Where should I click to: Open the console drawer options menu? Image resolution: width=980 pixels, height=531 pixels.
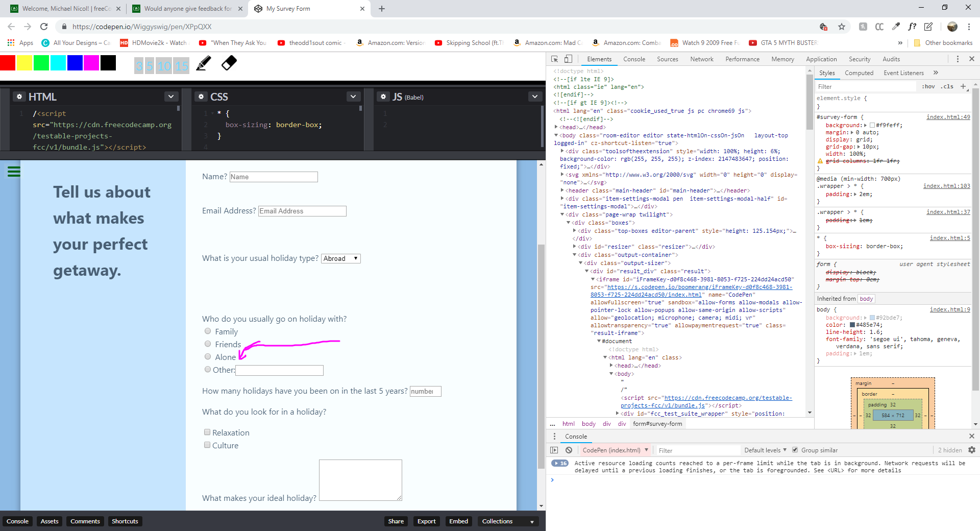[554, 437]
